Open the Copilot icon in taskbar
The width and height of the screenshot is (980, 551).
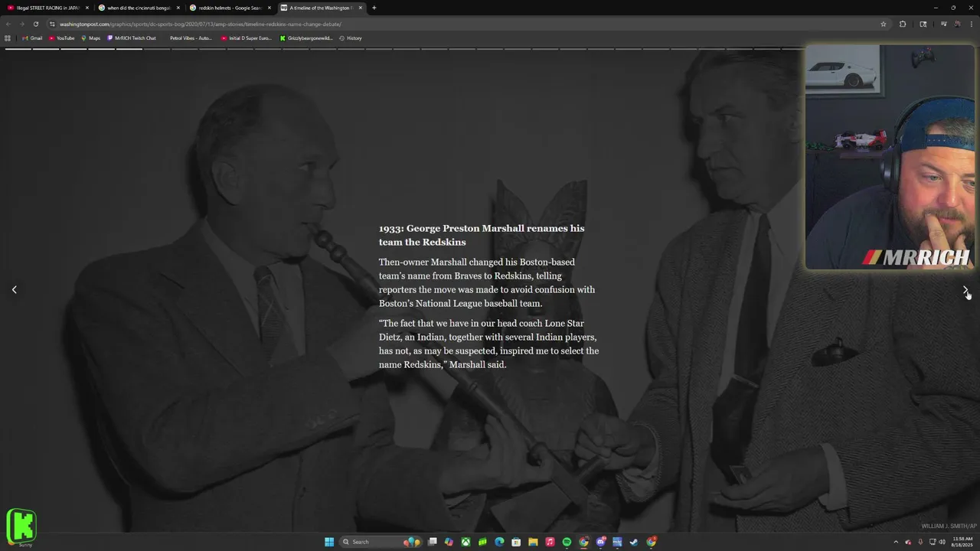(x=449, y=542)
